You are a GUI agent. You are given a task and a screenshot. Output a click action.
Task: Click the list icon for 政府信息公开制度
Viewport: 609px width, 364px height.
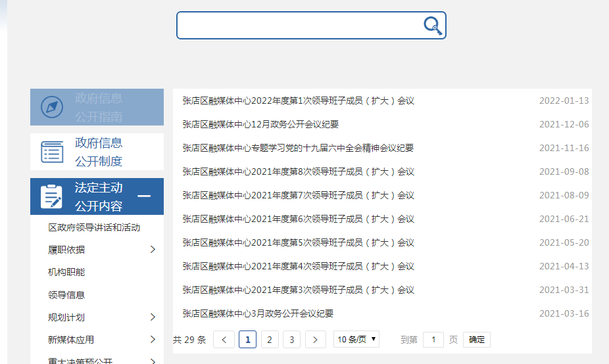coord(52,152)
